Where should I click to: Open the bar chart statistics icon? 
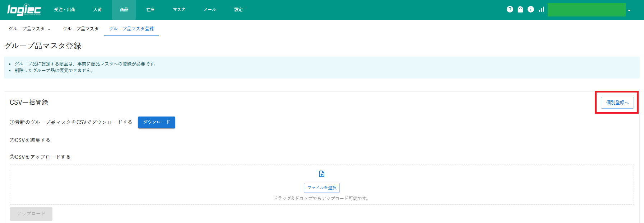tap(541, 9)
